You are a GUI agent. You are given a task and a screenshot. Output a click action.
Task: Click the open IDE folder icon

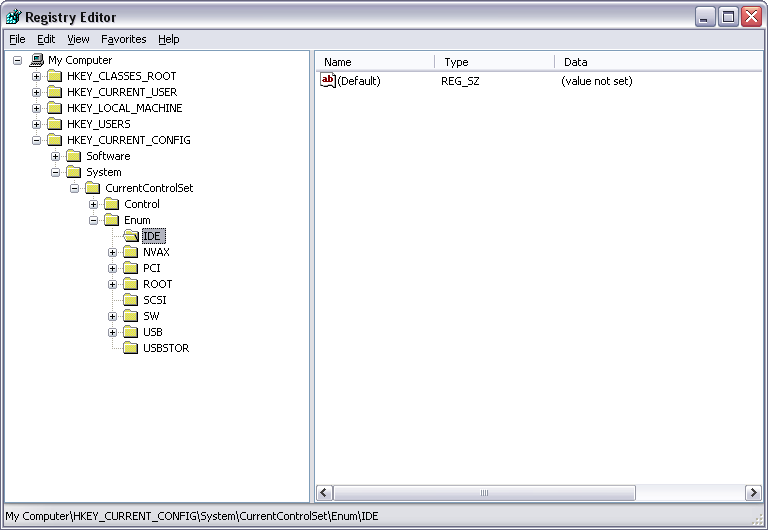(131, 236)
